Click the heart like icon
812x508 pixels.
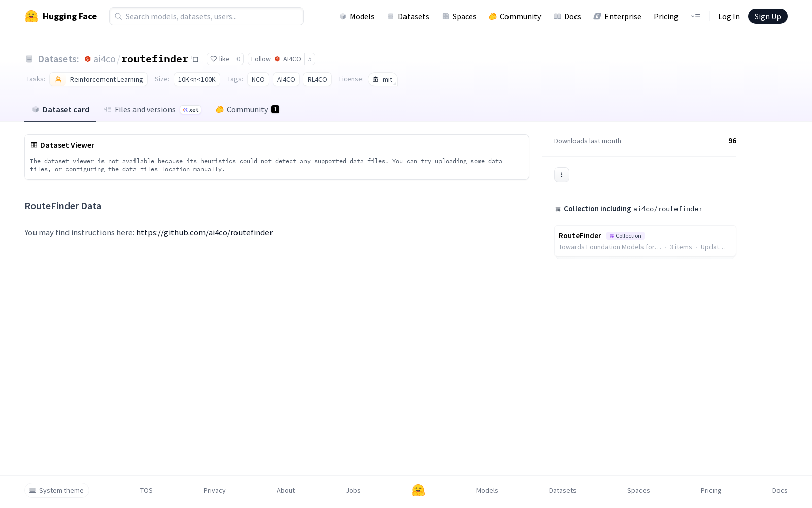(214, 59)
